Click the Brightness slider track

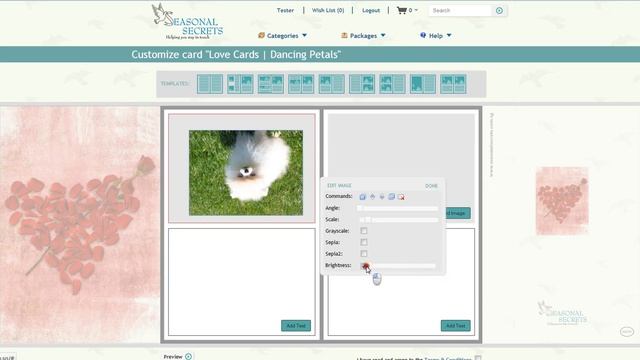click(398, 266)
